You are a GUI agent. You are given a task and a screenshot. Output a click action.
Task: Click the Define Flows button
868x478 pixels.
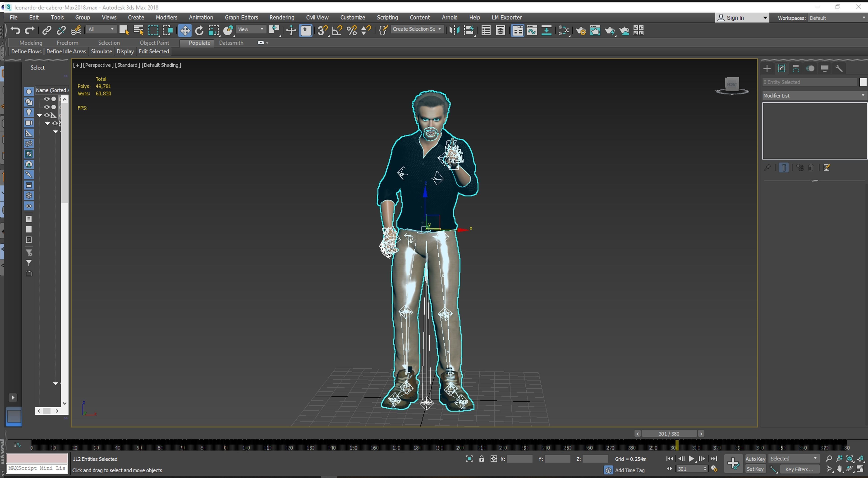[x=26, y=51]
